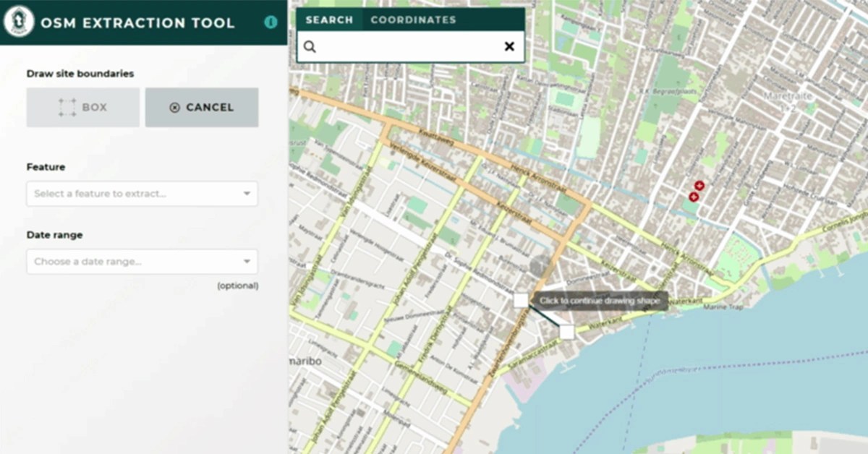Click the circled X icon on Cancel button

point(174,107)
